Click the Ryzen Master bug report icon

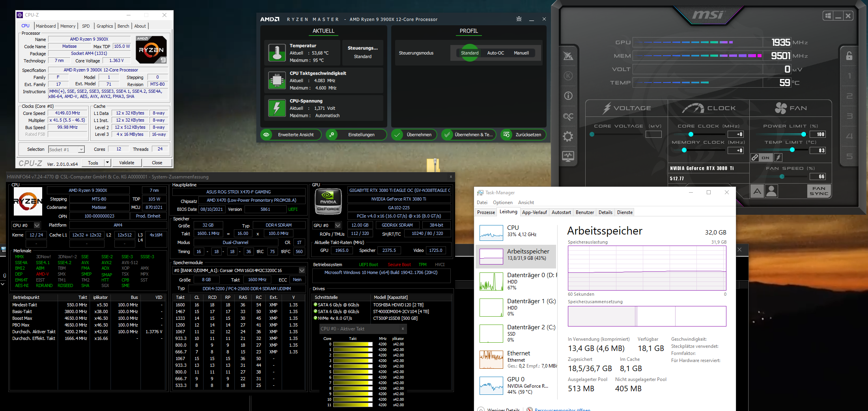point(519,19)
